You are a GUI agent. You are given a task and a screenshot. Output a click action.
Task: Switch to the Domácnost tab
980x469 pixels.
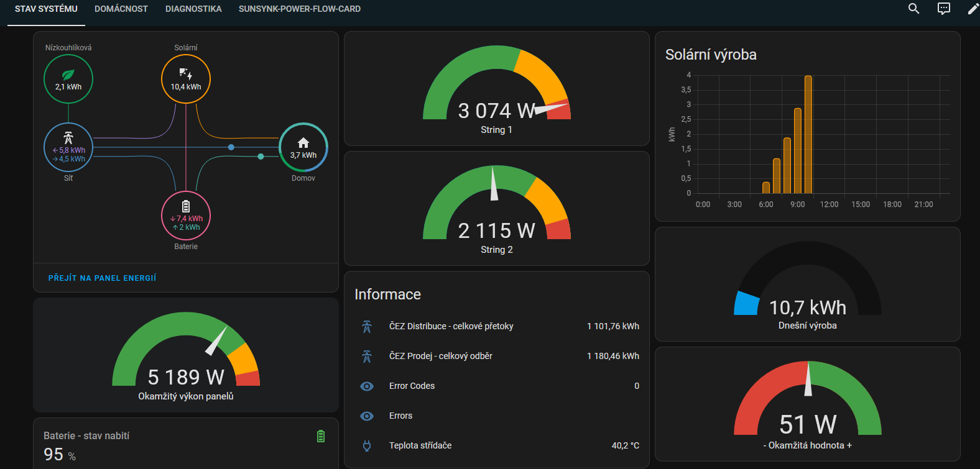[x=121, y=9]
